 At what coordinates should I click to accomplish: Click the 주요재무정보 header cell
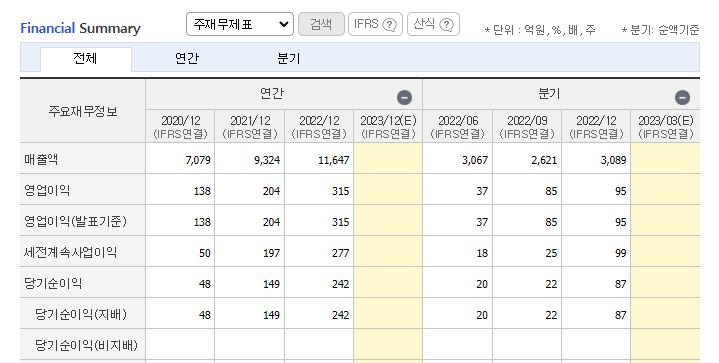click(83, 111)
